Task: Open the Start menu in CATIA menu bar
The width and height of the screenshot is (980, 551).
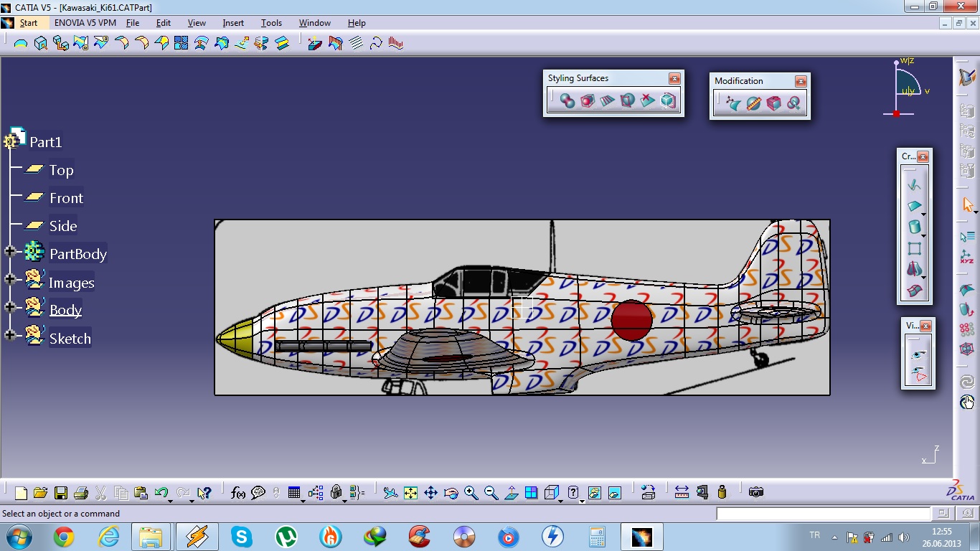Action: pos(29,23)
